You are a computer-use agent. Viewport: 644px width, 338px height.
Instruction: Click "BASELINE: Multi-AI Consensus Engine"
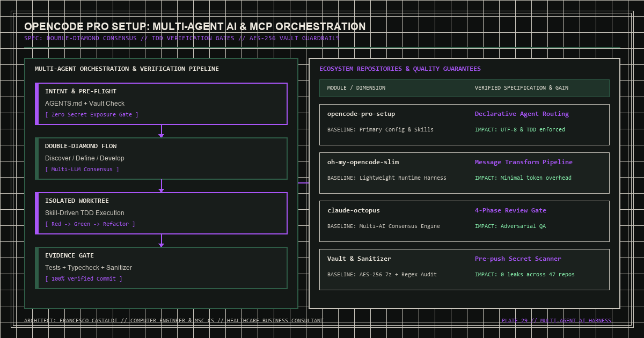click(x=384, y=226)
